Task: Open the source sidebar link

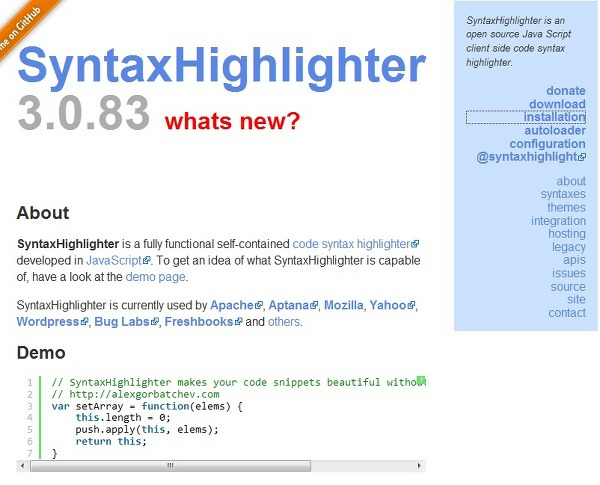Action: [568, 287]
